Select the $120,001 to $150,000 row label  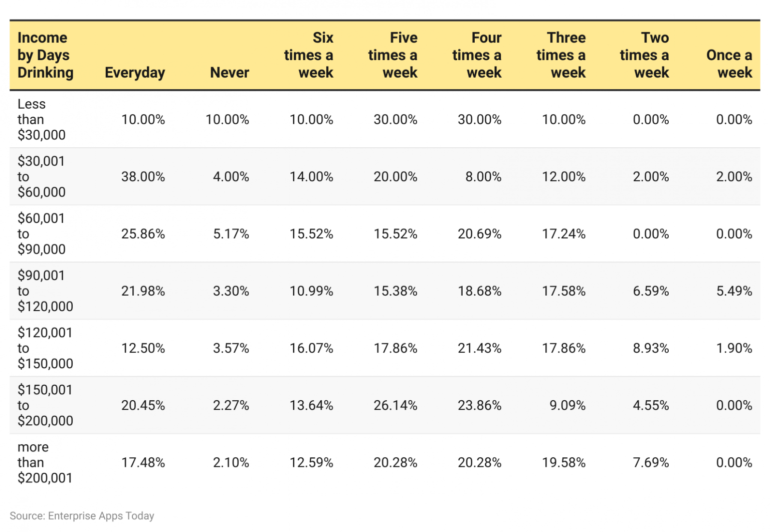tap(45, 348)
